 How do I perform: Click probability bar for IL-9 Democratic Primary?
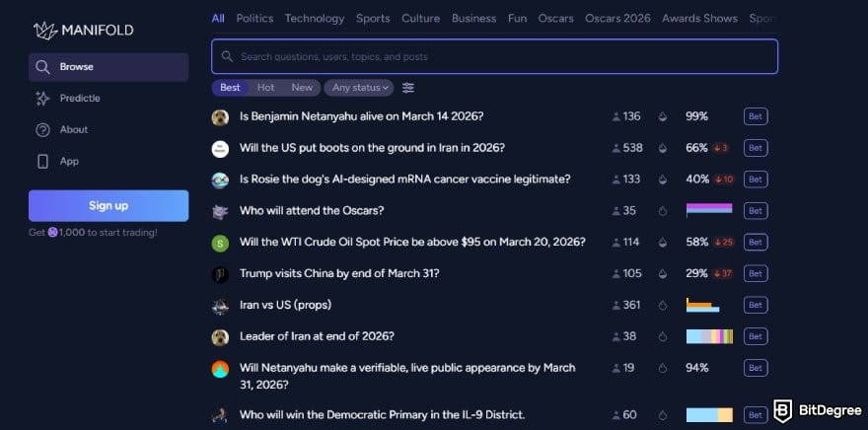[x=709, y=415]
